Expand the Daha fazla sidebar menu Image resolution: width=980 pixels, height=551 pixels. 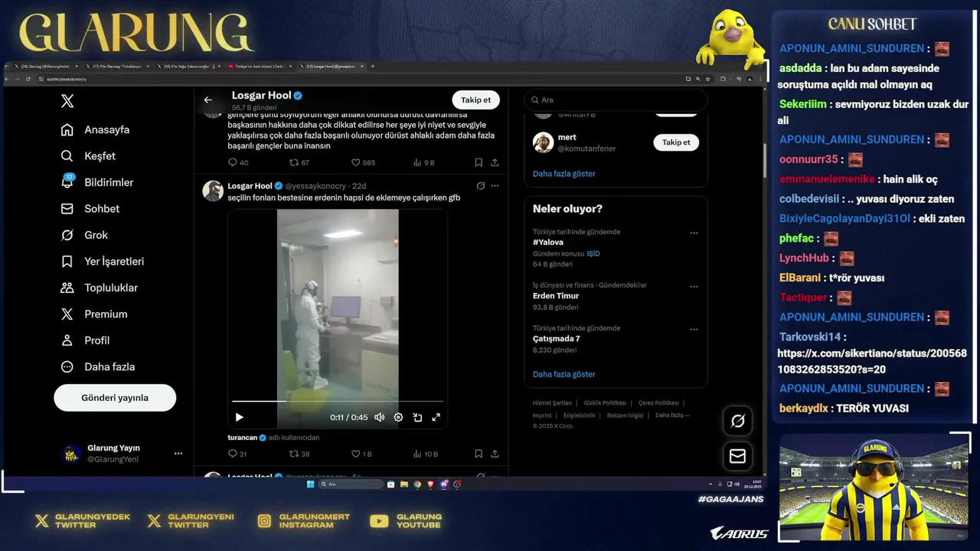coord(97,367)
